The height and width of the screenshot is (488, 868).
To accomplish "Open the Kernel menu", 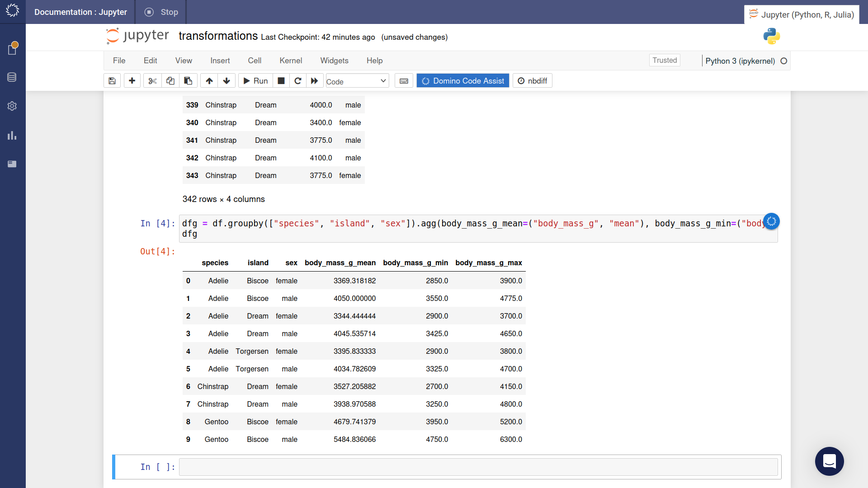I will coord(290,60).
